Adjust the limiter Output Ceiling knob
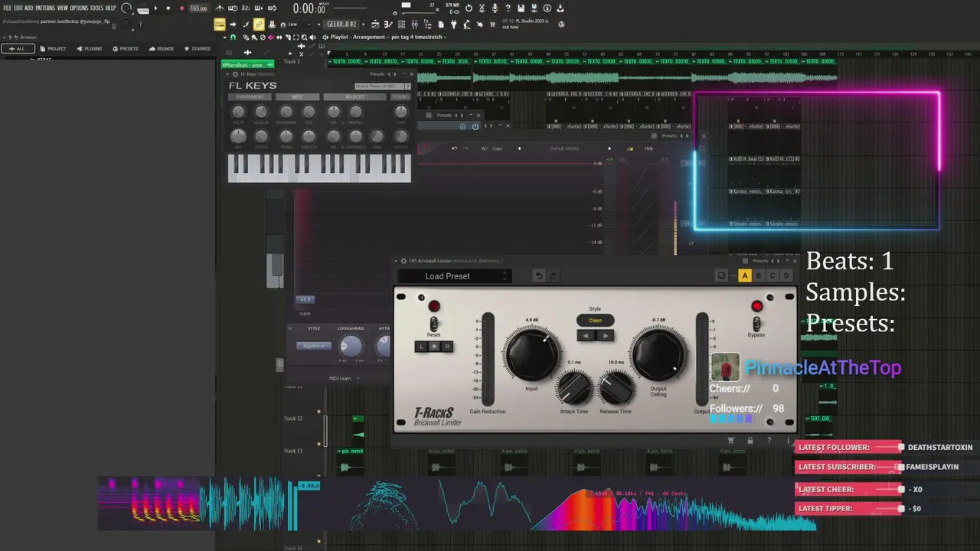 tap(658, 355)
